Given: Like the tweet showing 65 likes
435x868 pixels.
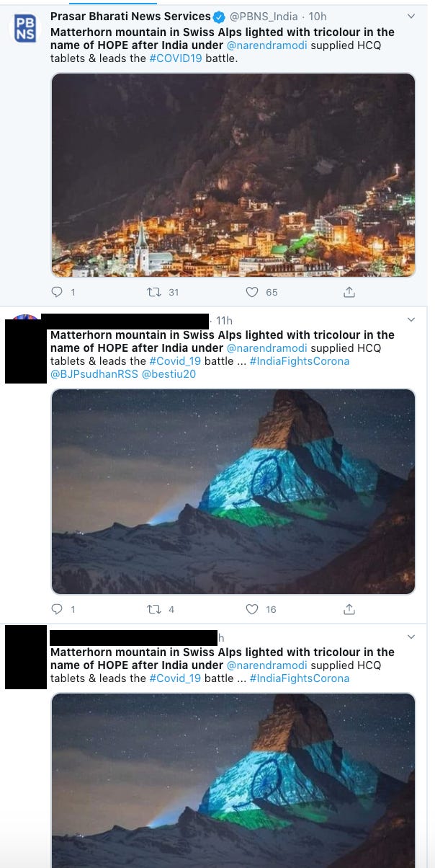Looking at the screenshot, I should (252, 292).
